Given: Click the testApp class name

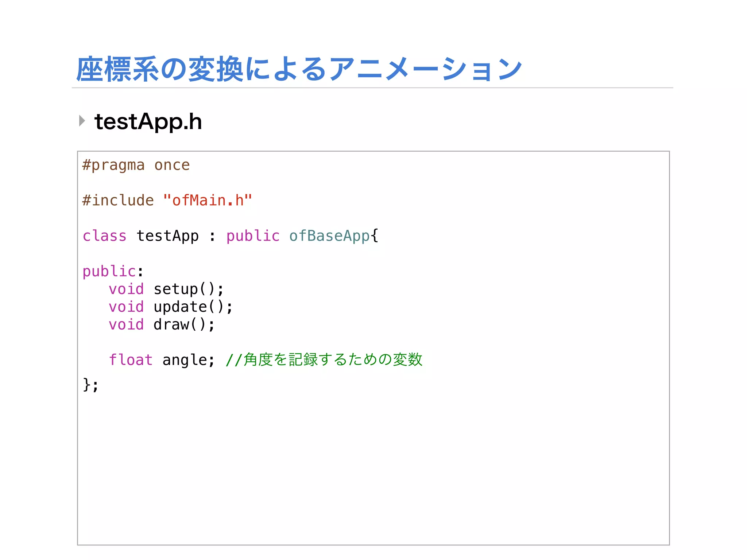Looking at the screenshot, I should pos(168,236).
